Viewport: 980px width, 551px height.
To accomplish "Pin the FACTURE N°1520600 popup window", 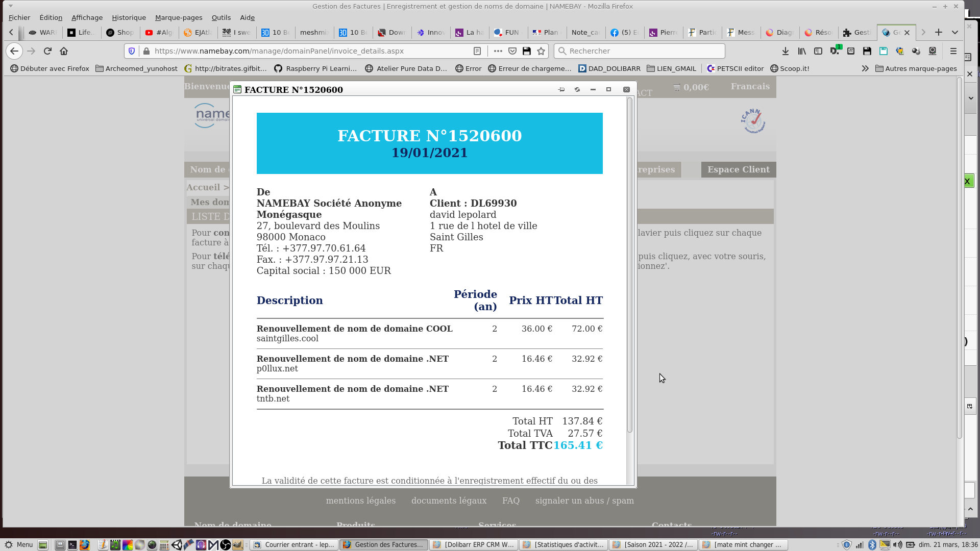I will click(x=561, y=90).
